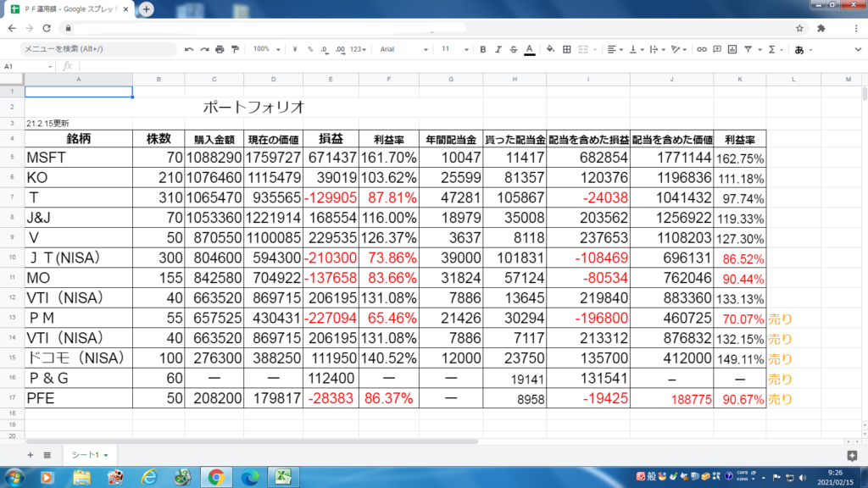Screen dimensions: 868x488
Task: Open the font size 11 dropdown
Action: tap(454, 49)
